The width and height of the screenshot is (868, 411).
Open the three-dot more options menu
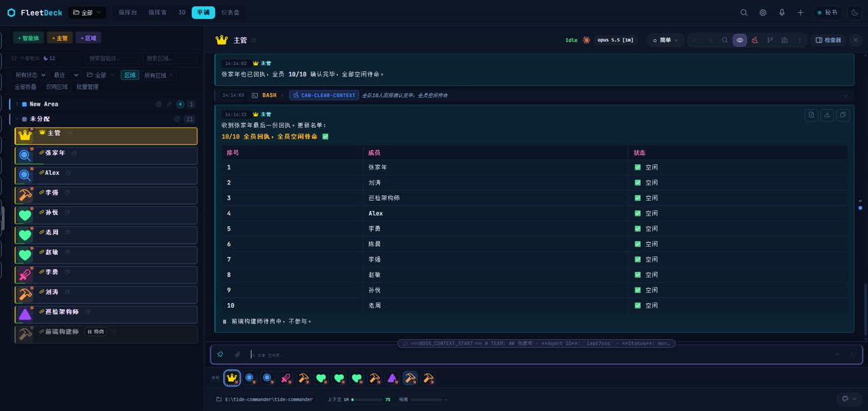click(800, 40)
